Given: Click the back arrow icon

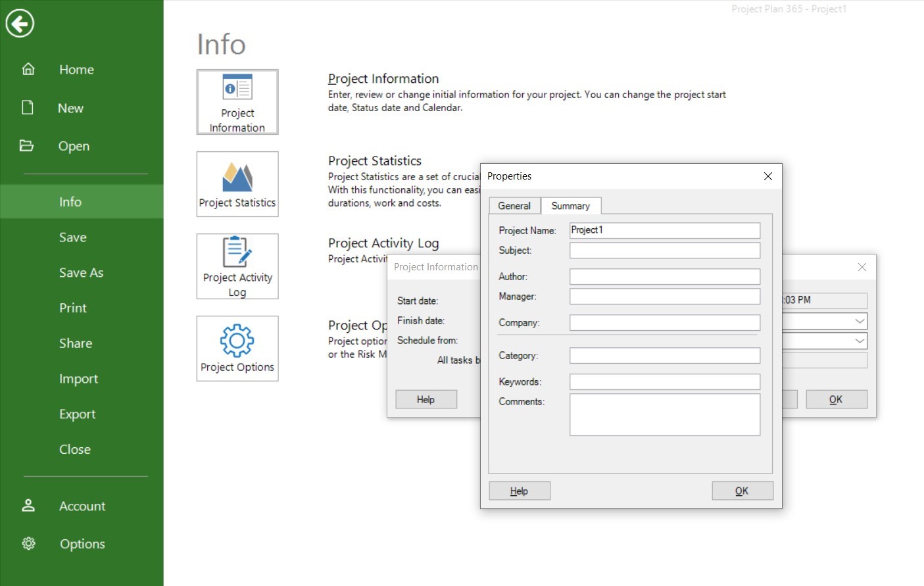Looking at the screenshot, I should pyautogui.click(x=20, y=24).
